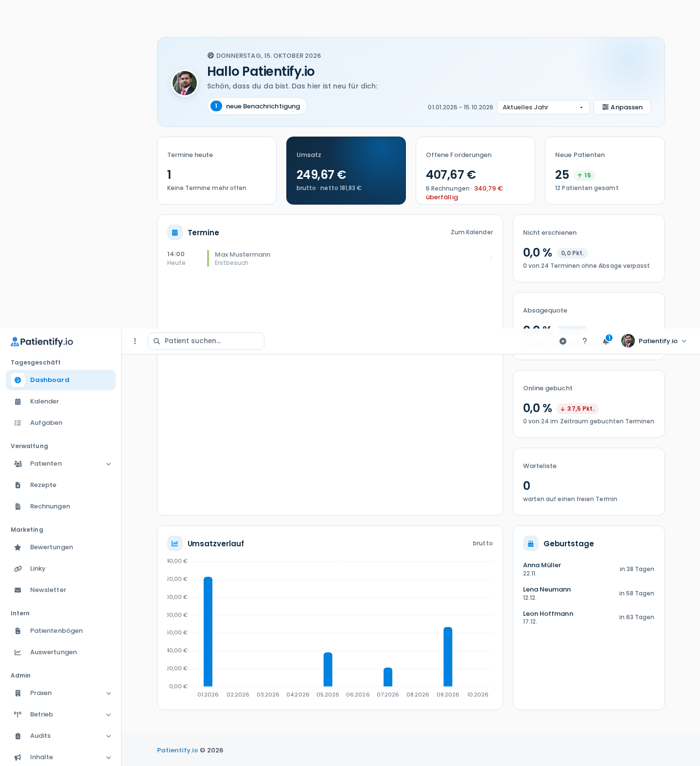Go to Aufgaben in sidebar
The height and width of the screenshot is (766, 700).
61,423
